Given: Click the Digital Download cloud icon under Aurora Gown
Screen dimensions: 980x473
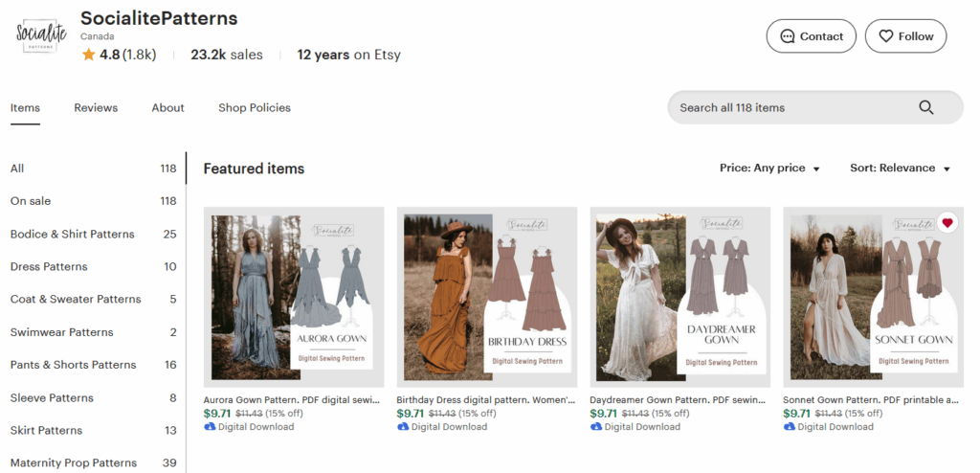Looking at the screenshot, I should [211, 427].
